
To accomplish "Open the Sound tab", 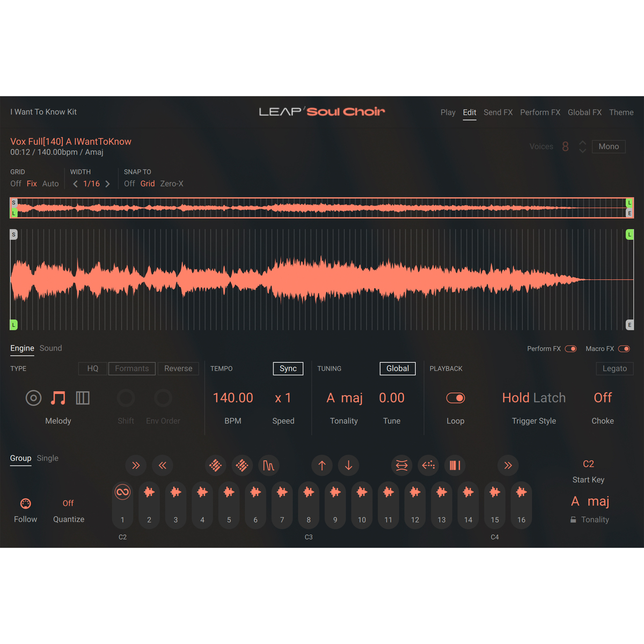I will [50, 348].
